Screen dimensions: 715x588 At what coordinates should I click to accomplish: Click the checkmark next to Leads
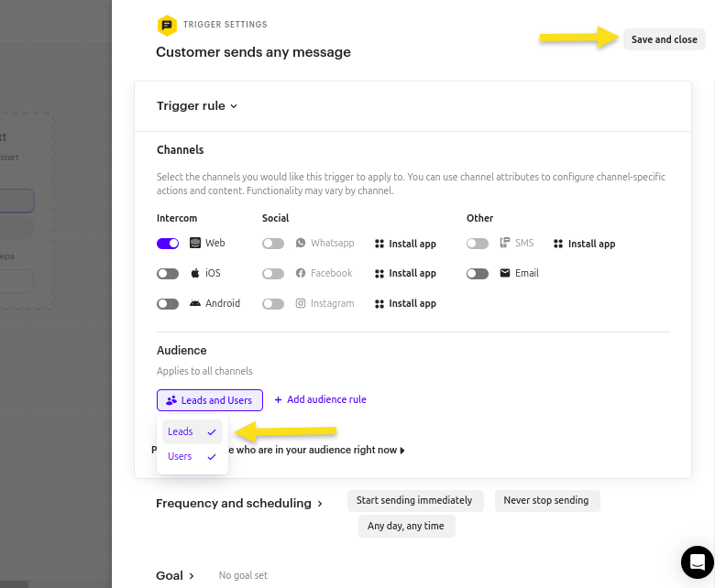pyautogui.click(x=212, y=431)
